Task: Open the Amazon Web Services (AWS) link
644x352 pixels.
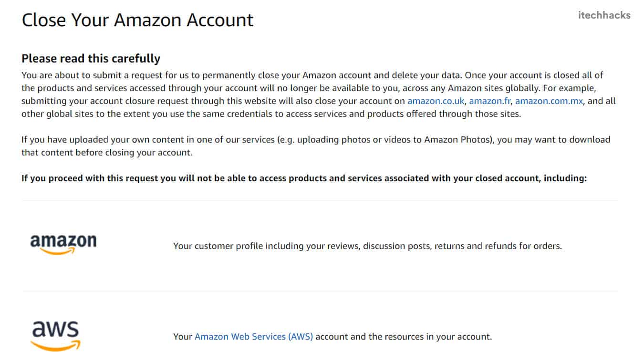Action: tap(254, 337)
